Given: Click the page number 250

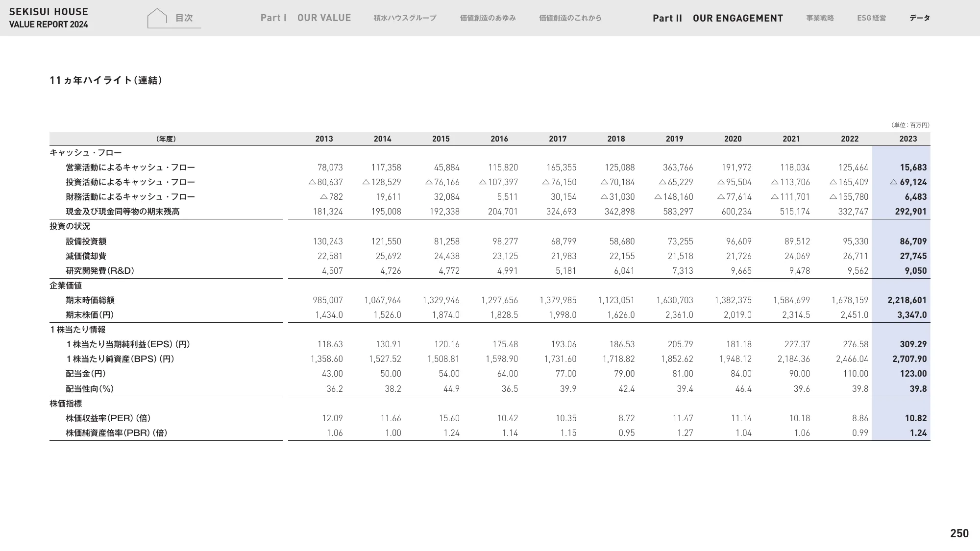Looking at the screenshot, I should pos(959,533).
